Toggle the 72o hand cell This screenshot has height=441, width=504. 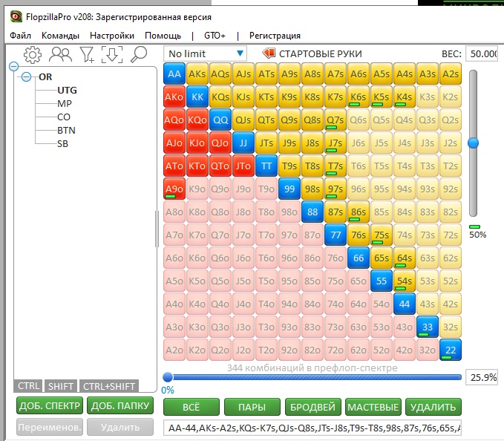[x=336, y=350]
